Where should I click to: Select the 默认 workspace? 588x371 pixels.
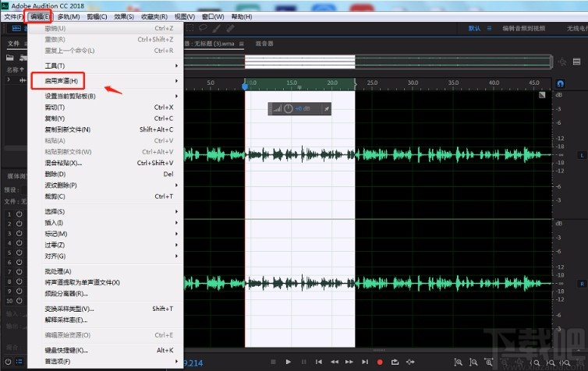coord(474,29)
